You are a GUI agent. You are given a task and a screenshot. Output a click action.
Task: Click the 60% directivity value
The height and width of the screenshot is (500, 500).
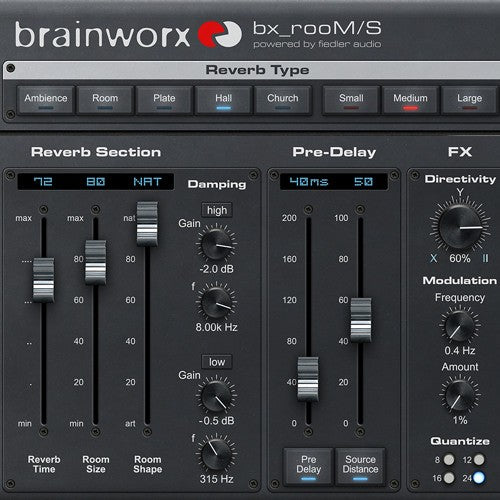[x=460, y=258]
